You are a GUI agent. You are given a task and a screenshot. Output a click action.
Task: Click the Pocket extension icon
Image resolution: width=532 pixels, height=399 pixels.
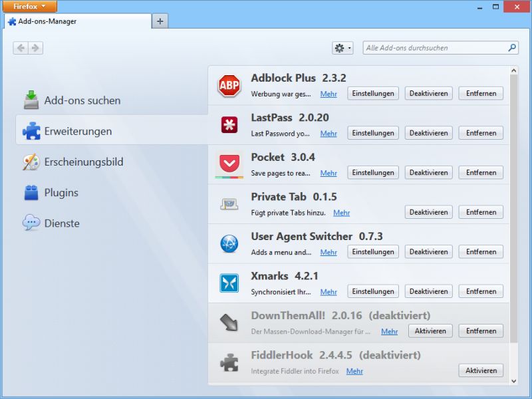pyautogui.click(x=229, y=164)
